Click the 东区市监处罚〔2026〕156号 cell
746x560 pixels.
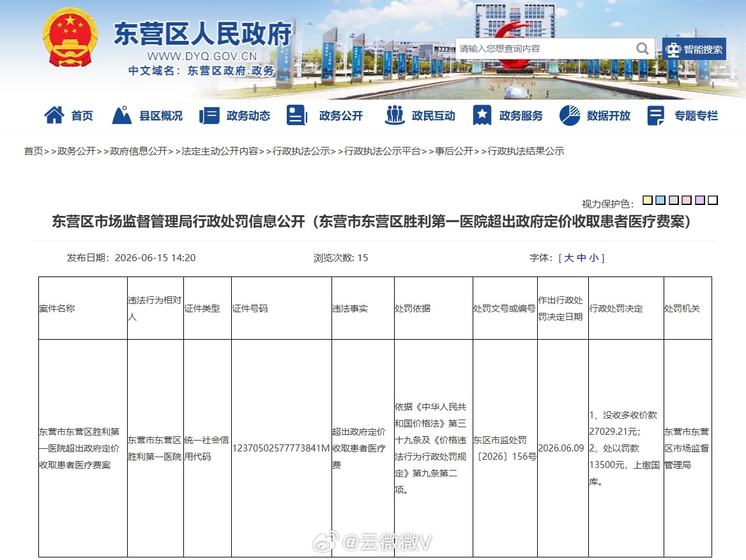pos(505,448)
